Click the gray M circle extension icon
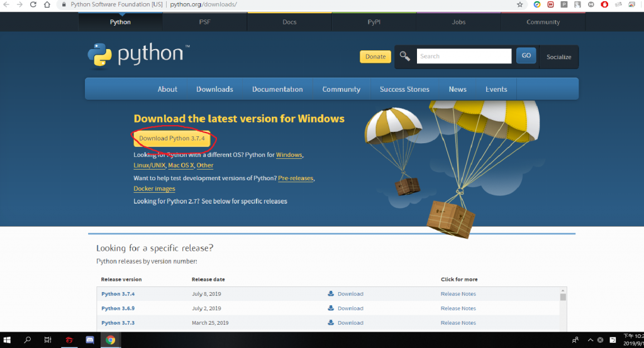644x348 pixels. point(591,4)
